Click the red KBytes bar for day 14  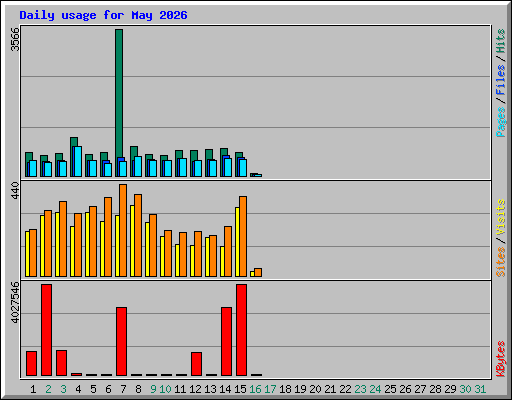click(x=226, y=342)
